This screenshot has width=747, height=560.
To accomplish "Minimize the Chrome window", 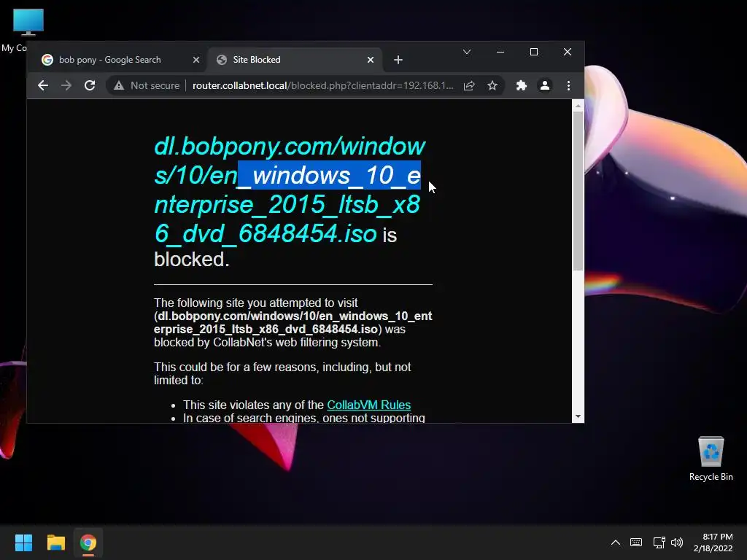I will (500, 52).
